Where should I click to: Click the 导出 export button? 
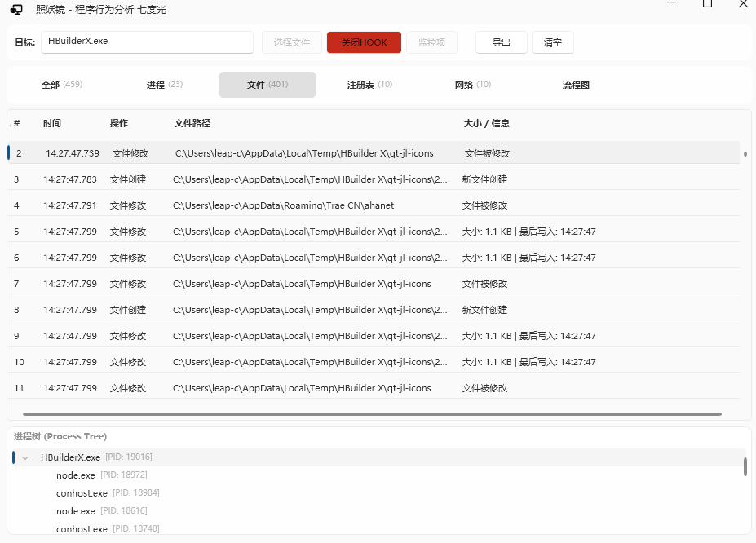tap(502, 42)
